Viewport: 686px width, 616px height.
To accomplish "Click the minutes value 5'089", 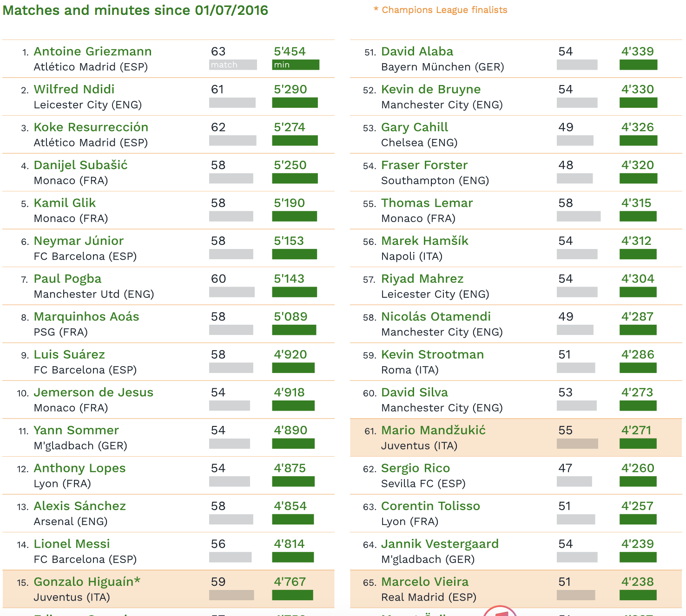I will pos(290,317).
